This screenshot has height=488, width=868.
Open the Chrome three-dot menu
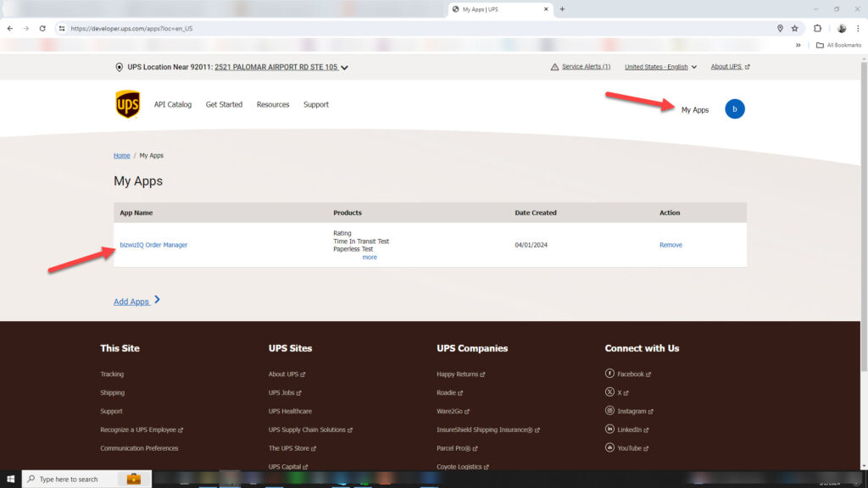[x=858, y=28]
